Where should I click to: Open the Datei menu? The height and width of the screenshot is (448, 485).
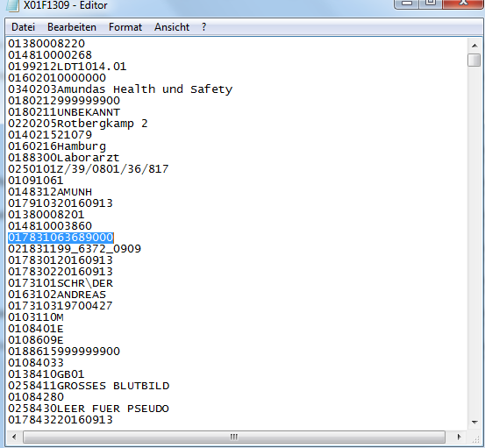[x=23, y=27]
